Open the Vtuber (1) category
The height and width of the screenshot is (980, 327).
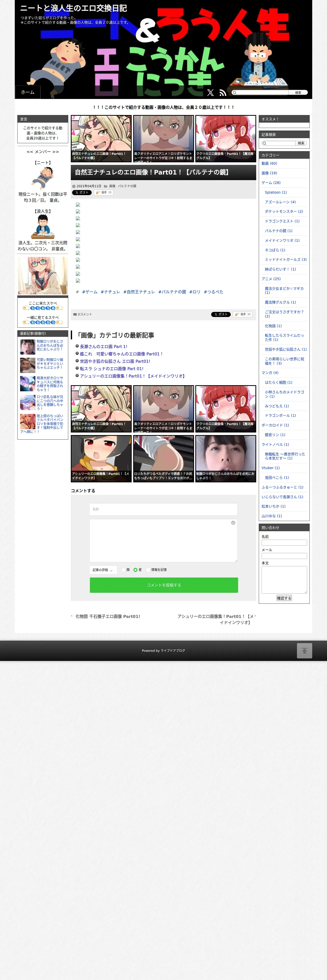coord(271,468)
